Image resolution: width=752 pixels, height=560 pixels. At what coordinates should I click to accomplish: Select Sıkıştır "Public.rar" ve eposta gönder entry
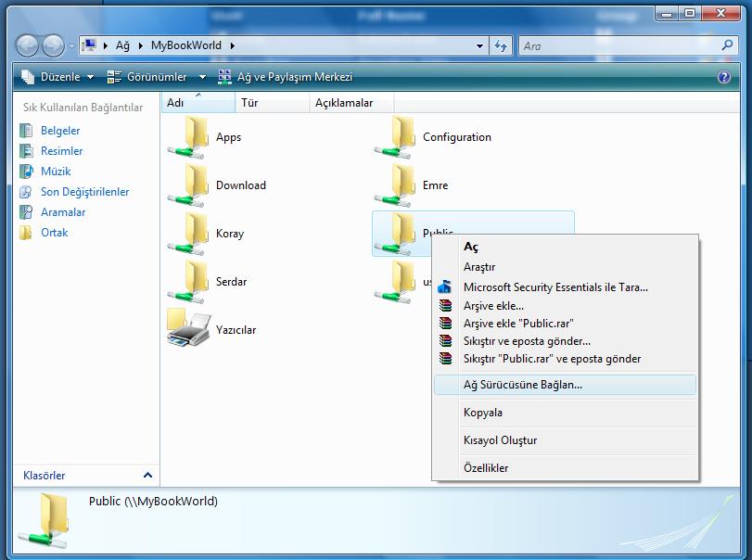[x=565, y=359]
